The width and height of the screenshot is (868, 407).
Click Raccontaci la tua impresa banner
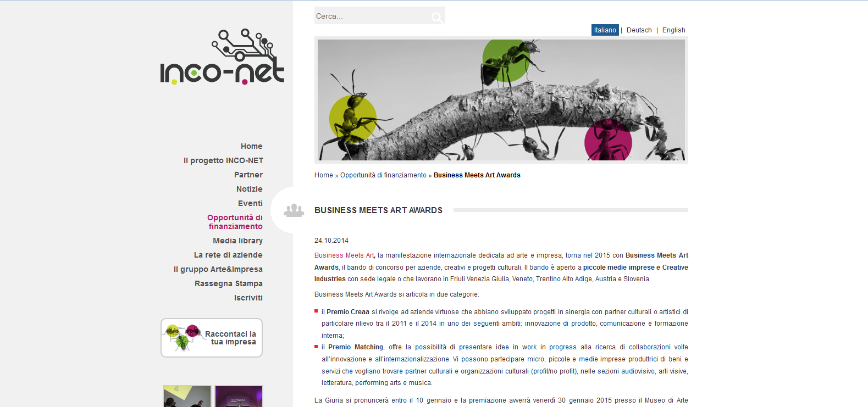click(x=212, y=338)
